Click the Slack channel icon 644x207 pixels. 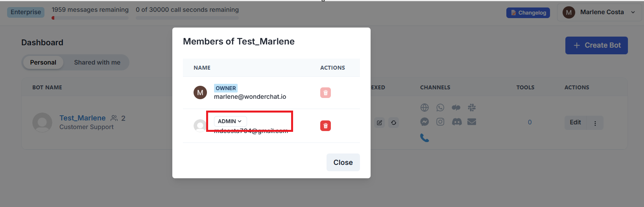click(472, 107)
